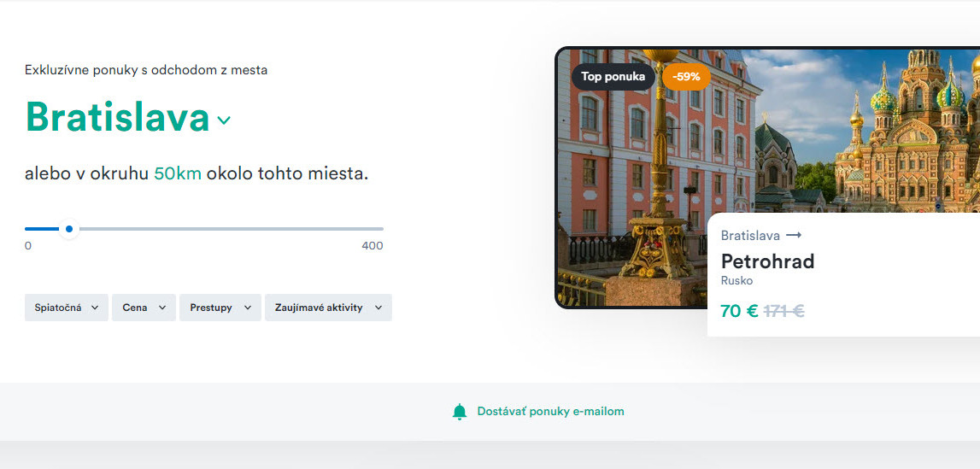
Task: Click the -59% discount badge
Action: point(686,78)
